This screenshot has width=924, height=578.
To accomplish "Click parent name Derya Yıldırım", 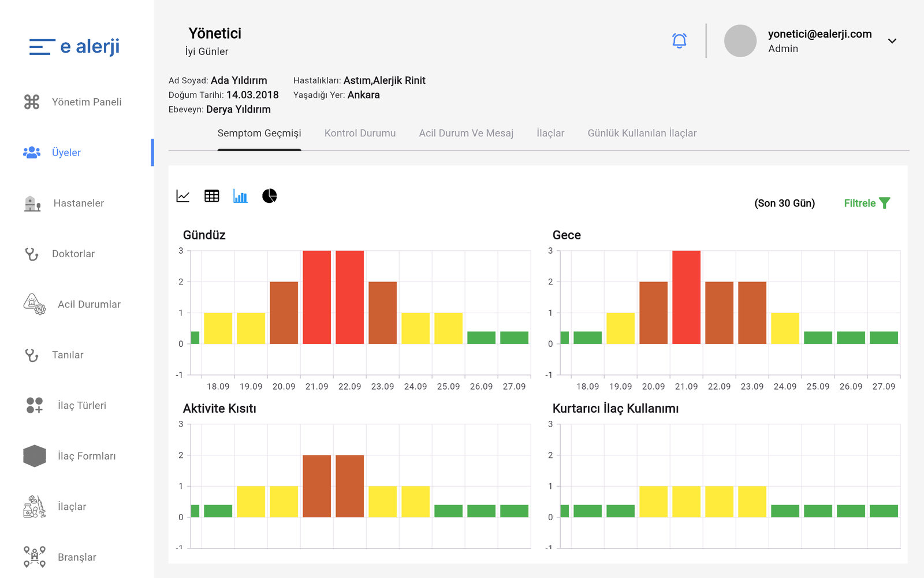I will [x=239, y=109].
